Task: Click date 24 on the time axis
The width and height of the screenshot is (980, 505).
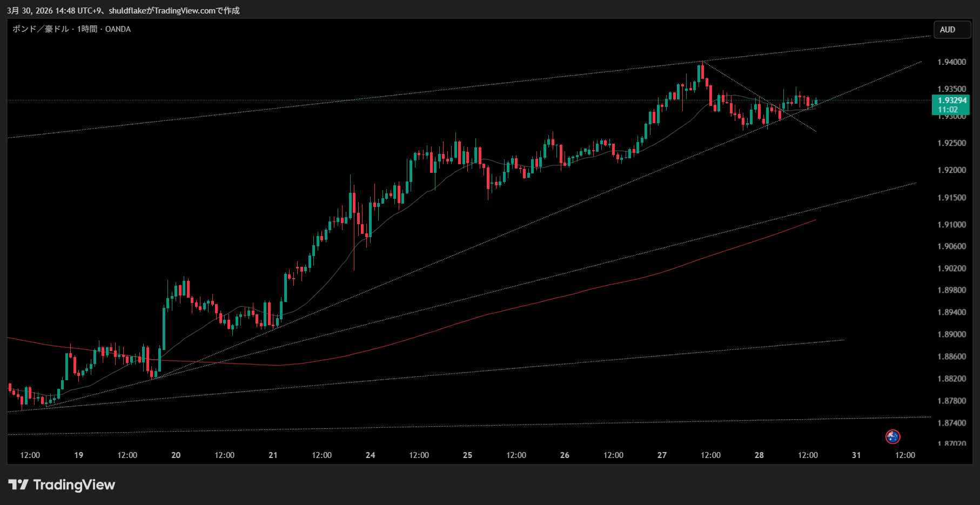Action: tap(370, 455)
